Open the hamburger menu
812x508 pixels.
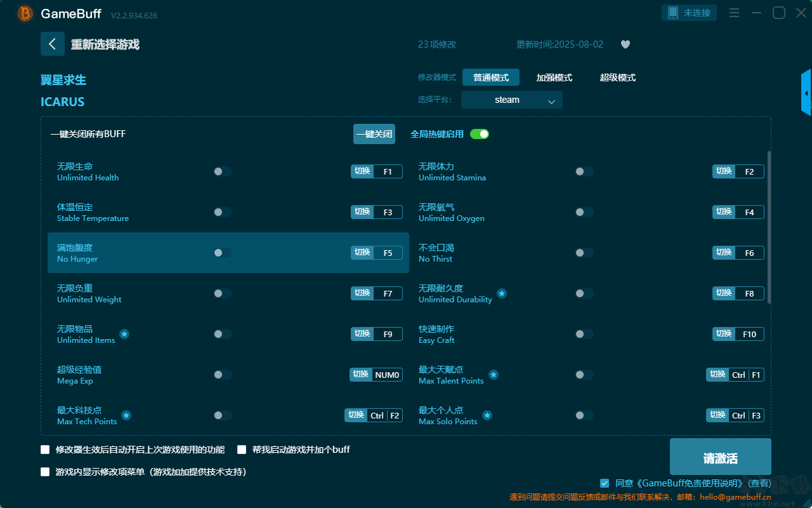[x=734, y=12]
